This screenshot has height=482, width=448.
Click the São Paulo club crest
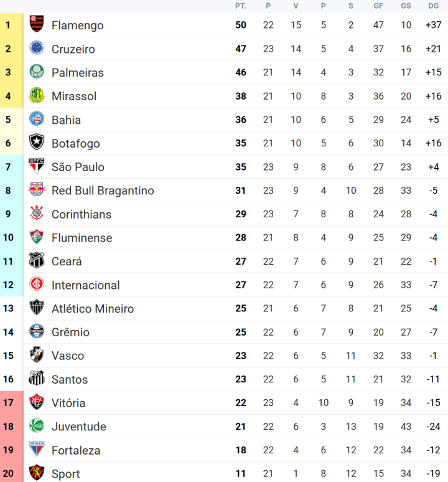click(x=37, y=167)
